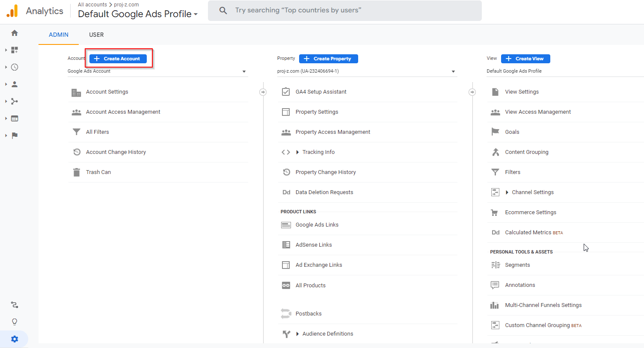This screenshot has height=348, width=644.
Task: Expand Audience Definitions section
Action: (327, 334)
